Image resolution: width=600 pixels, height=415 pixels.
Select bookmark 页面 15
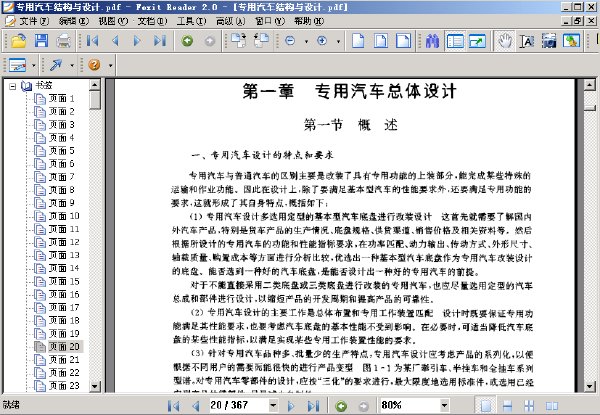(x=64, y=281)
